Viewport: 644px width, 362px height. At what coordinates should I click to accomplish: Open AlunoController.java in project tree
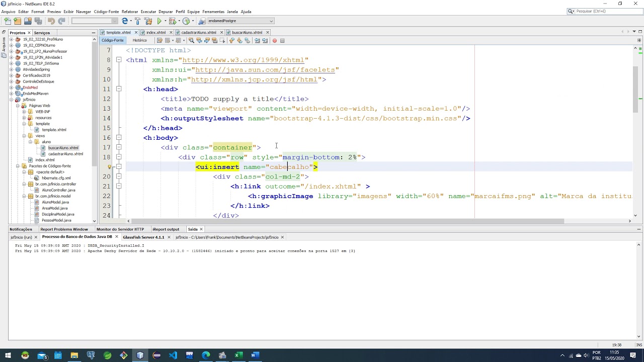point(59,190)
